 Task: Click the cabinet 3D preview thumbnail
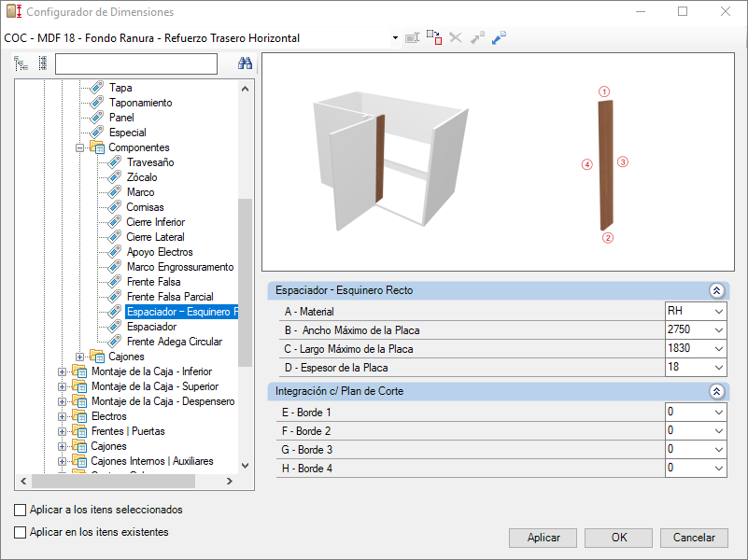[x=390, y=161]
